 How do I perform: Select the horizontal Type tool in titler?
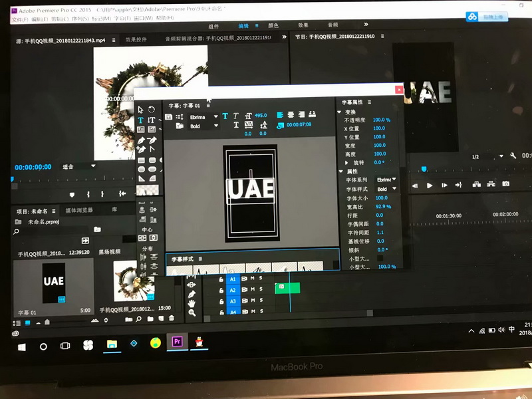[x=140, y=120]
